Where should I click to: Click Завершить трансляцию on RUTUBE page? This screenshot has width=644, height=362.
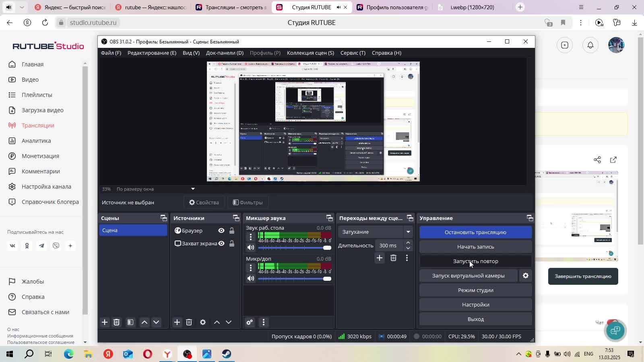point(583,276)
